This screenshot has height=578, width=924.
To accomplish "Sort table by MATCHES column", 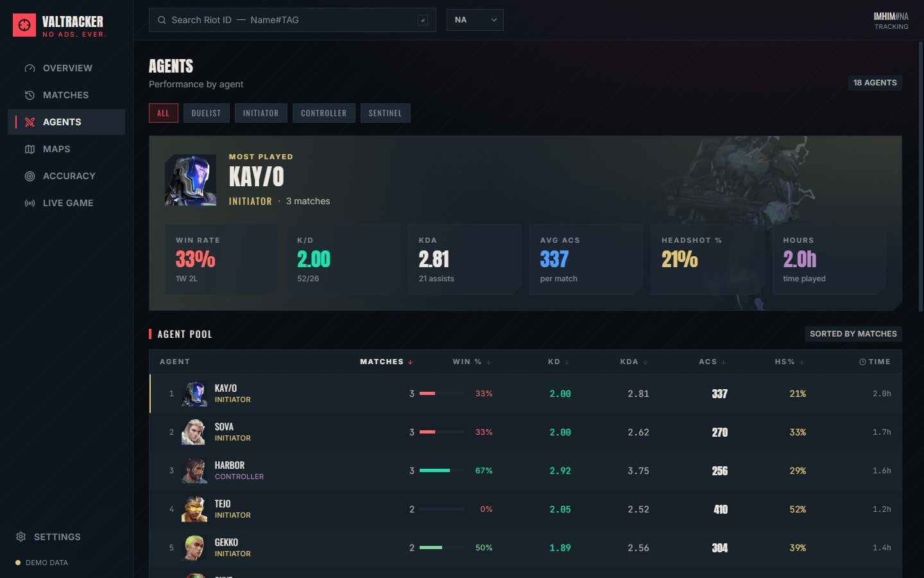I will 386,362.
